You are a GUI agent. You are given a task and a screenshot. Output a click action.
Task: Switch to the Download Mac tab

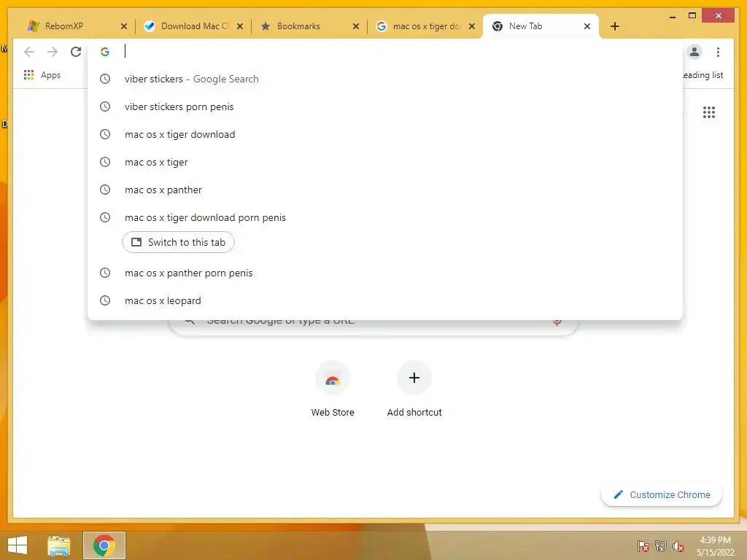coord(193,26)
